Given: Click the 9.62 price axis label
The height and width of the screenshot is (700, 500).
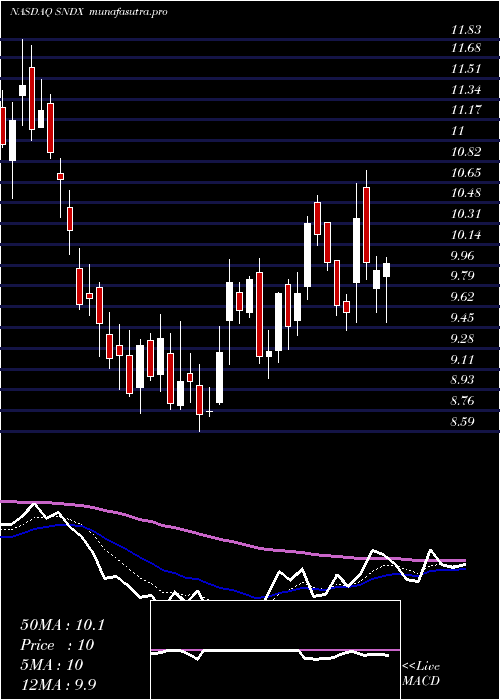Looking at the screenshot, I should (x=463, y=296).
